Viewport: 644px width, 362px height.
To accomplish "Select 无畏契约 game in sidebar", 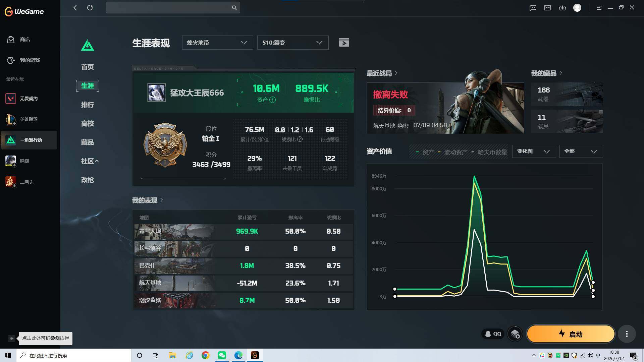I will coord(30,99).
